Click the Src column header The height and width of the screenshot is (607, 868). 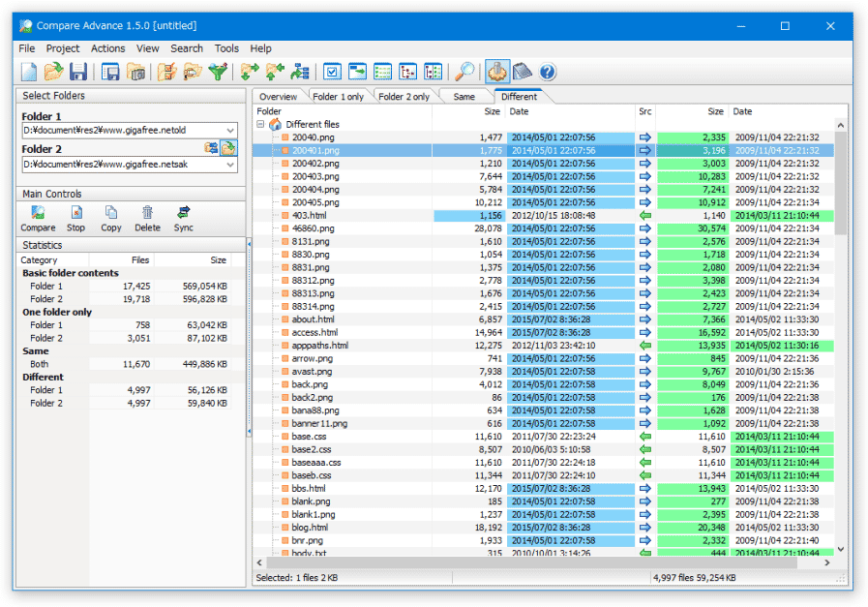point(645,111)
